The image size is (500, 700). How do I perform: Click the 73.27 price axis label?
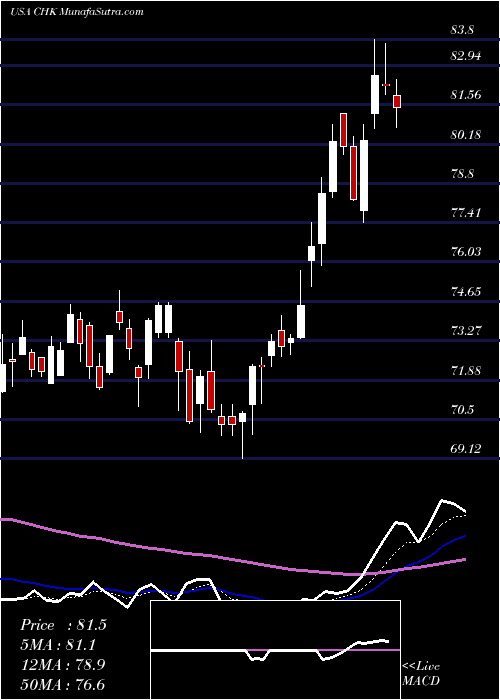(x=465, y=331)
